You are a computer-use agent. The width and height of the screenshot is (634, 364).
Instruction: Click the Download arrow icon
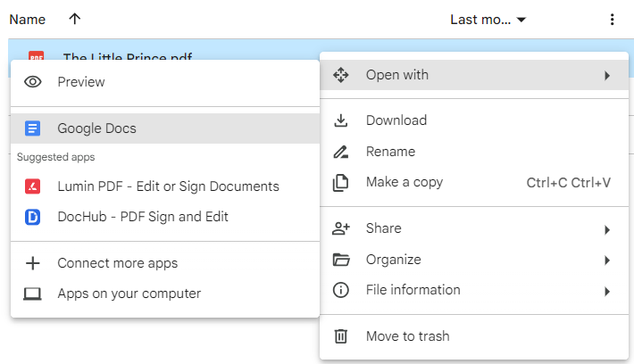click(340, 120)
